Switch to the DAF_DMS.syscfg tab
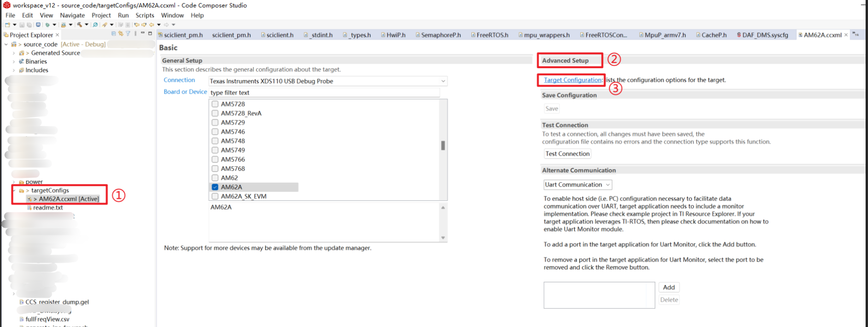Screen dimensions: 868x327 point(762,35)
